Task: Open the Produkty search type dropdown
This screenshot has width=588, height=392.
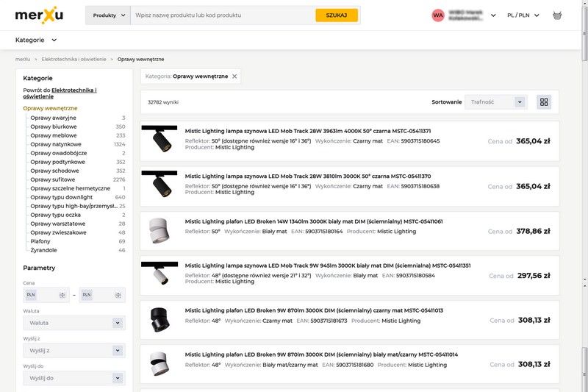Action: pyautogui.click(x=108, y=15)
